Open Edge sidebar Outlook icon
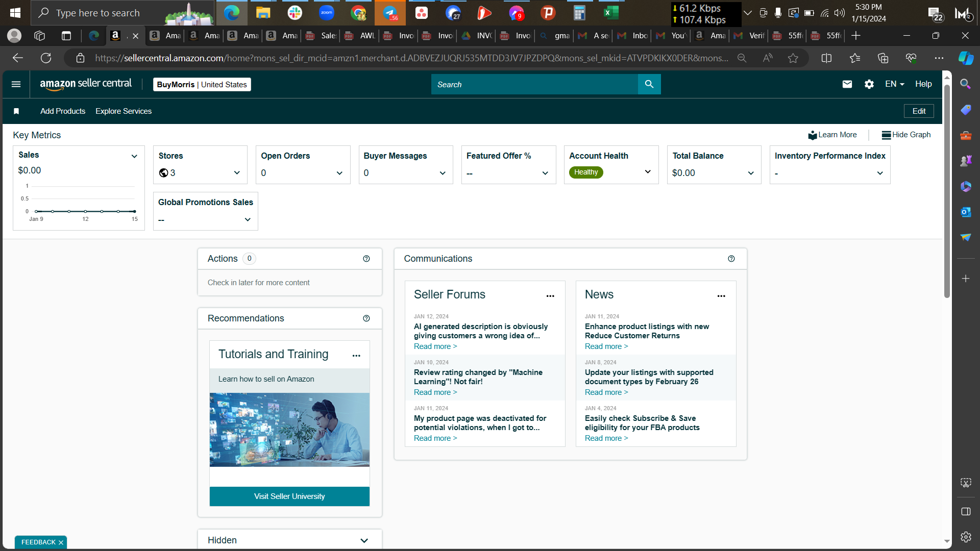This screenshot has width=980, height=551. (x=966, y=212)
